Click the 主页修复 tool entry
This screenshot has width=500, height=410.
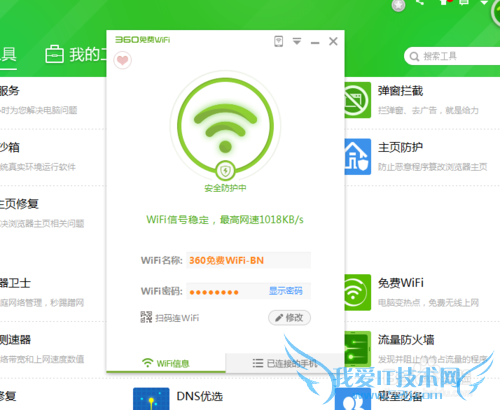point(19,204)
